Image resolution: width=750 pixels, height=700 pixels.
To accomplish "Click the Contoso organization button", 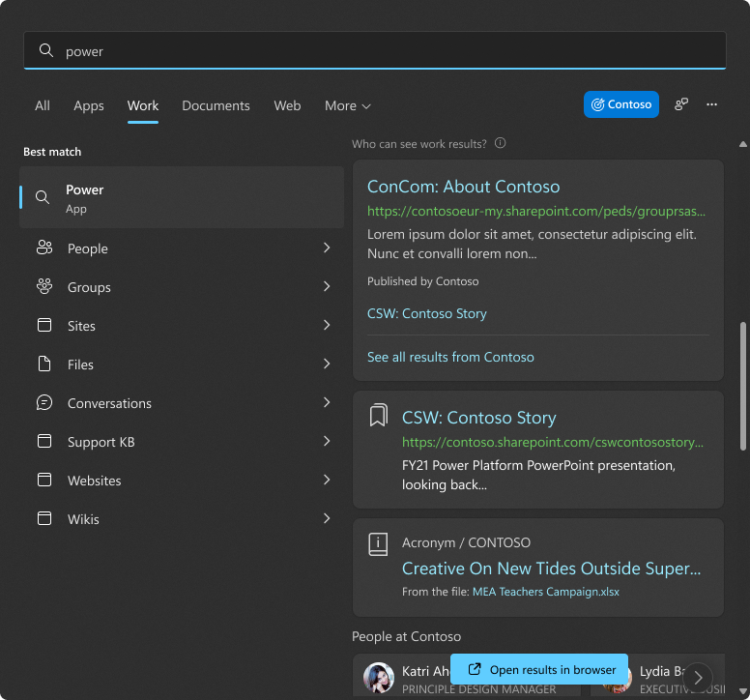I will click(x=620, y=104).
